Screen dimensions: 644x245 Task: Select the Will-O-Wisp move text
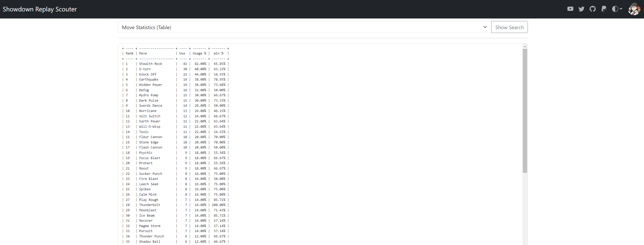150,127
